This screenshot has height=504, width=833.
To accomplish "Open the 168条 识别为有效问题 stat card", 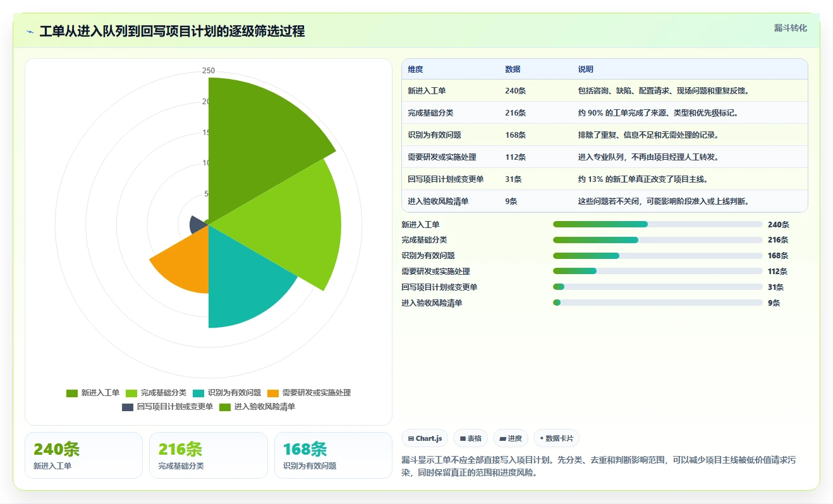I will [x=334, y=455].
